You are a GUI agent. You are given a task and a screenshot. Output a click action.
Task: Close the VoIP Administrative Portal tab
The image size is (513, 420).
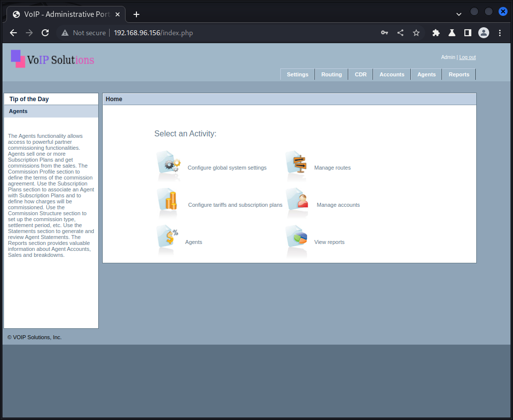point(118,14)
